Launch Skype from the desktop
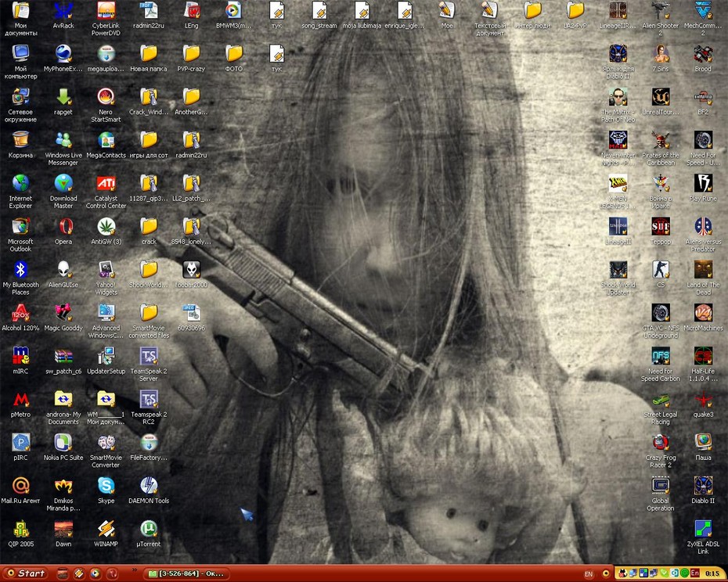Image resolution: width=728 pixels, height=582 pixels. click(106, 490)
